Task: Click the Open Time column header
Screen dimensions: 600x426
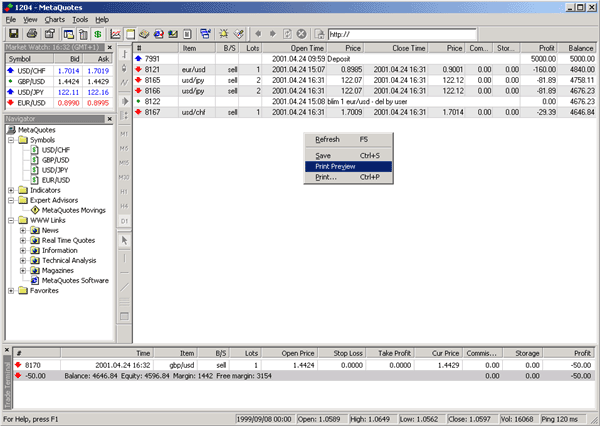Action: [294, 48]
